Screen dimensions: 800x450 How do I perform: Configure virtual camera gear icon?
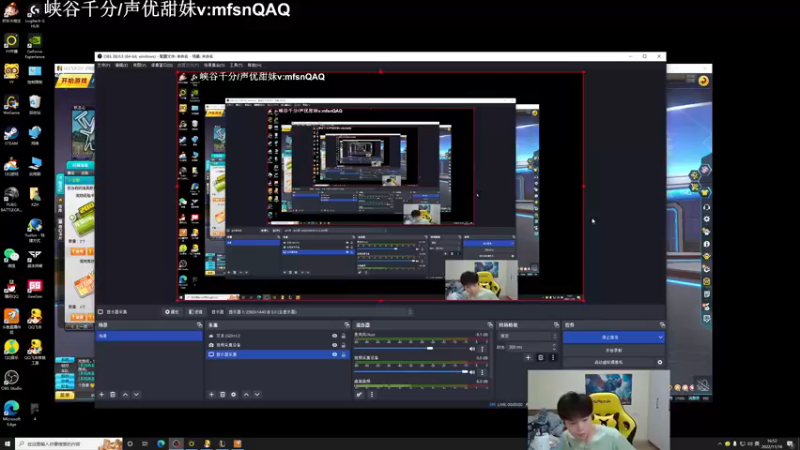[x=660, y=362]
